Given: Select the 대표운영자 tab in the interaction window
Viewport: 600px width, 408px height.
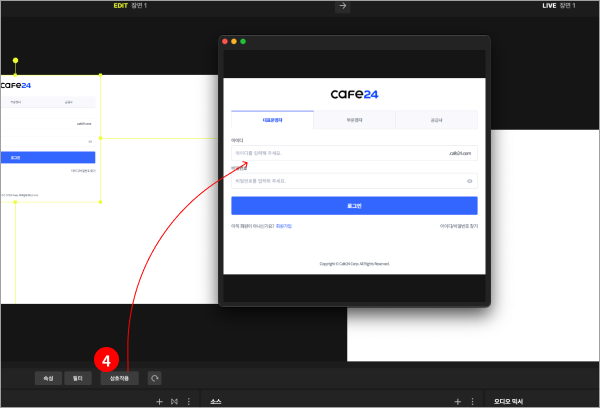Looking at the screenshot, I should tap(272, 120).
